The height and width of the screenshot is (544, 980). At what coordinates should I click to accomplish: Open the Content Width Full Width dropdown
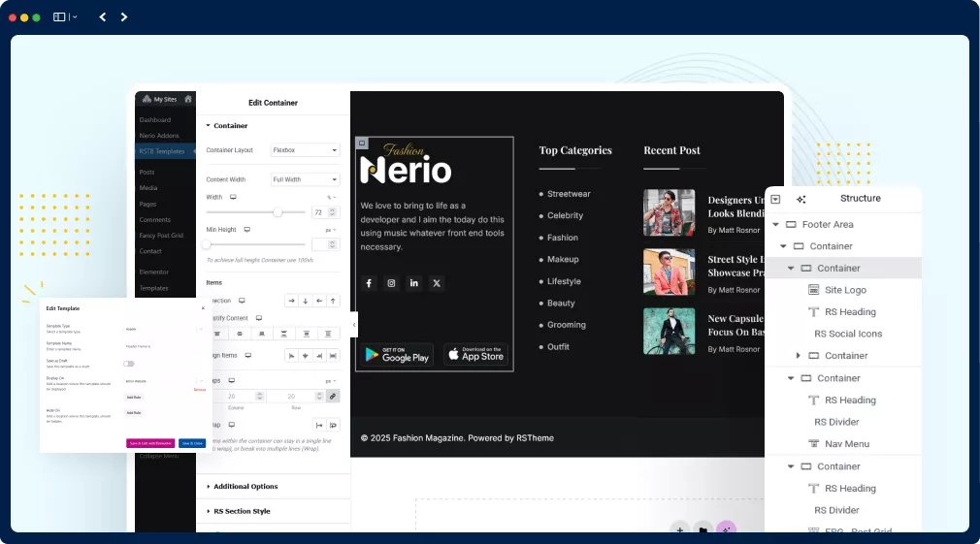pyautogui.click(x=305, y=179)
